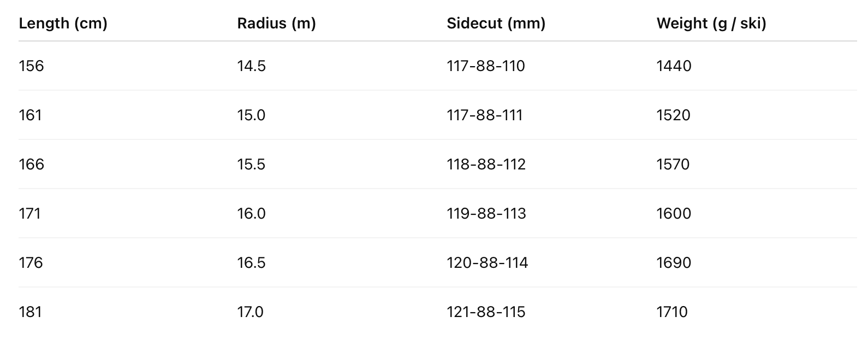Click the 117-88-111 sidecut cell
This screenshot has height=340, width=868.
[x=484, y=115]
